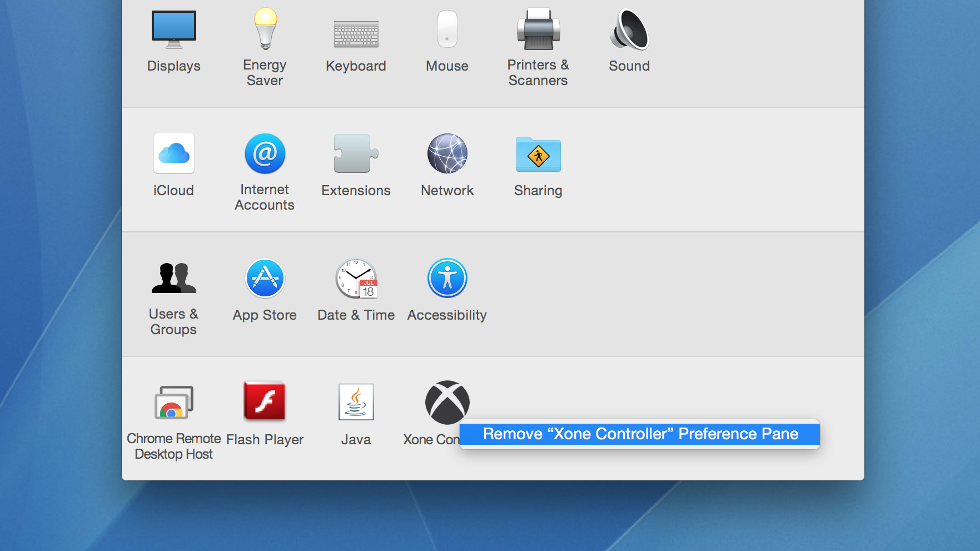Open the iCloud preferences icon
This screenshot has height=551, width=980.
[173, 153]
